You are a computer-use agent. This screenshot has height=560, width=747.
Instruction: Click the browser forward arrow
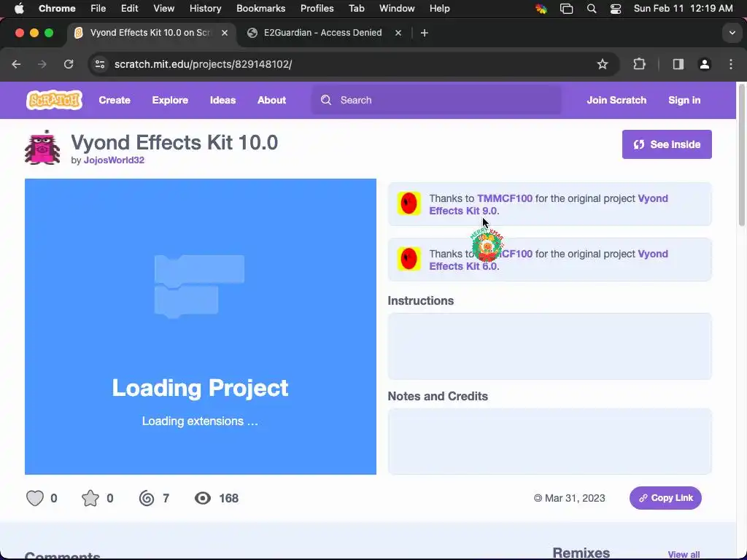42,64
